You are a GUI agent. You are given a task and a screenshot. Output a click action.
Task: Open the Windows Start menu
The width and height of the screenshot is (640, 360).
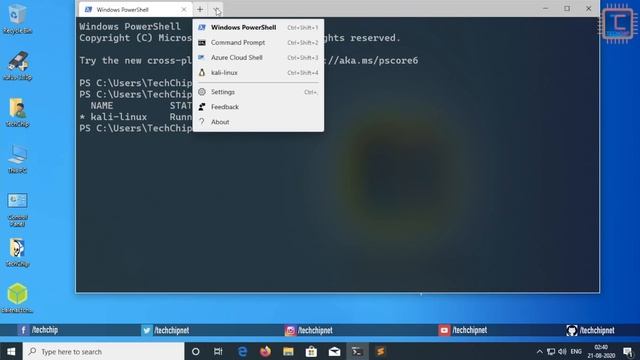click(11, 351)
